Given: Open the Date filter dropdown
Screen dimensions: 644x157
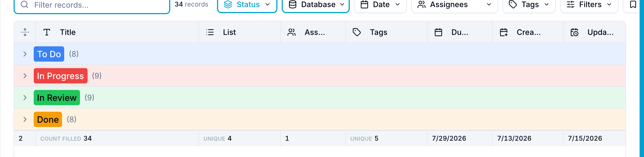Looking at the screenshot, I should pos(380,5).
